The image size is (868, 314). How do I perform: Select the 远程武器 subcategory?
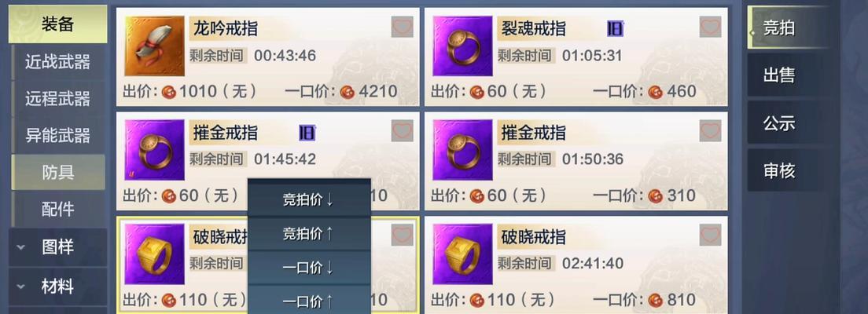click(57, 99)
